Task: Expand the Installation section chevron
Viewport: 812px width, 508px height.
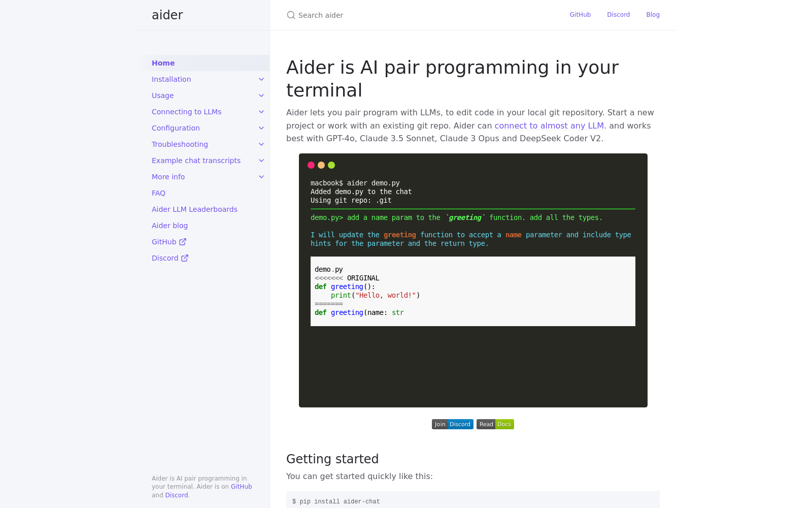Action: pos(261,79)
